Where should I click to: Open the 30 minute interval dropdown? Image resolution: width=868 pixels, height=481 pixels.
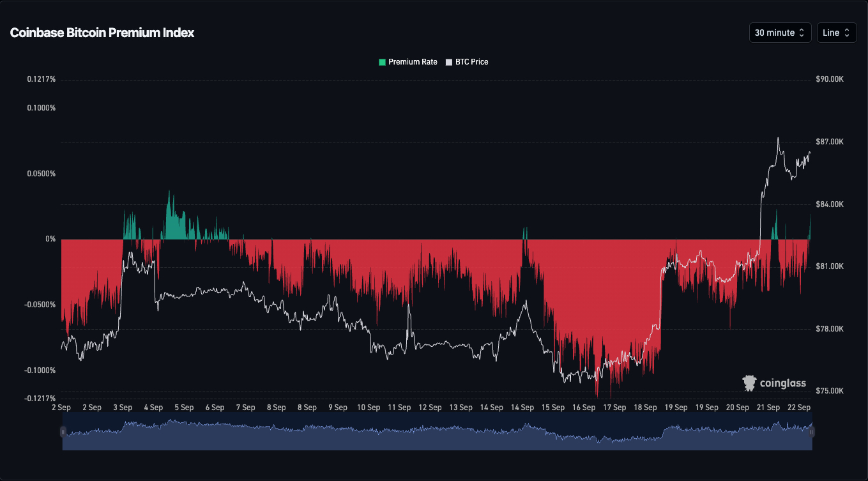coord(780,33)
